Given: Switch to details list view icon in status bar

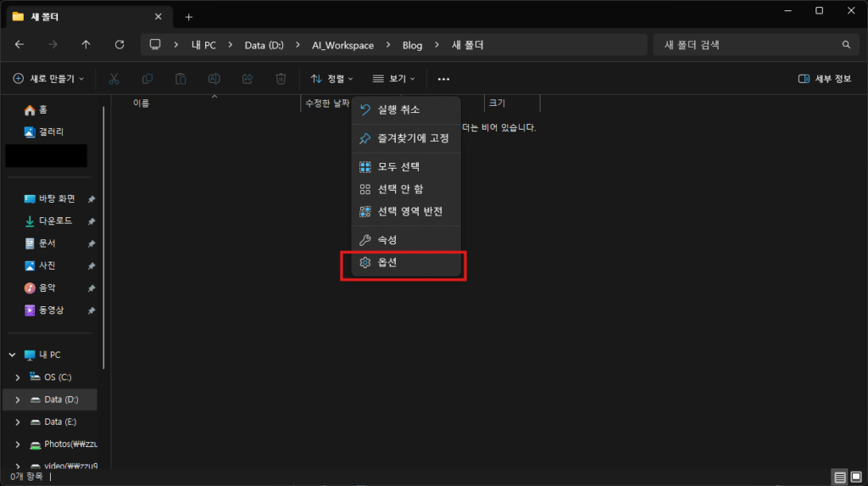Looking at the screenshot, I should click(x=840, y=478).
